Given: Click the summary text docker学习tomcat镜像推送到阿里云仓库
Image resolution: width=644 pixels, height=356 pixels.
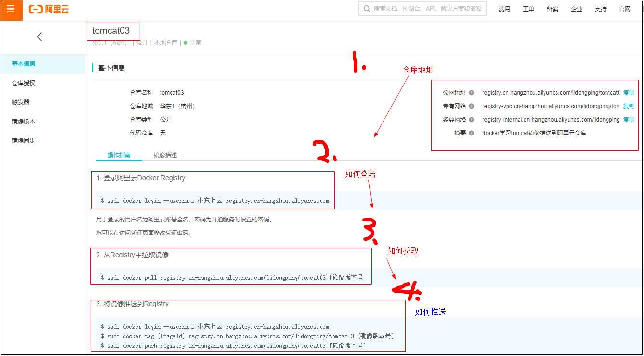Looking at the screenshot, I should coord(534,133).
